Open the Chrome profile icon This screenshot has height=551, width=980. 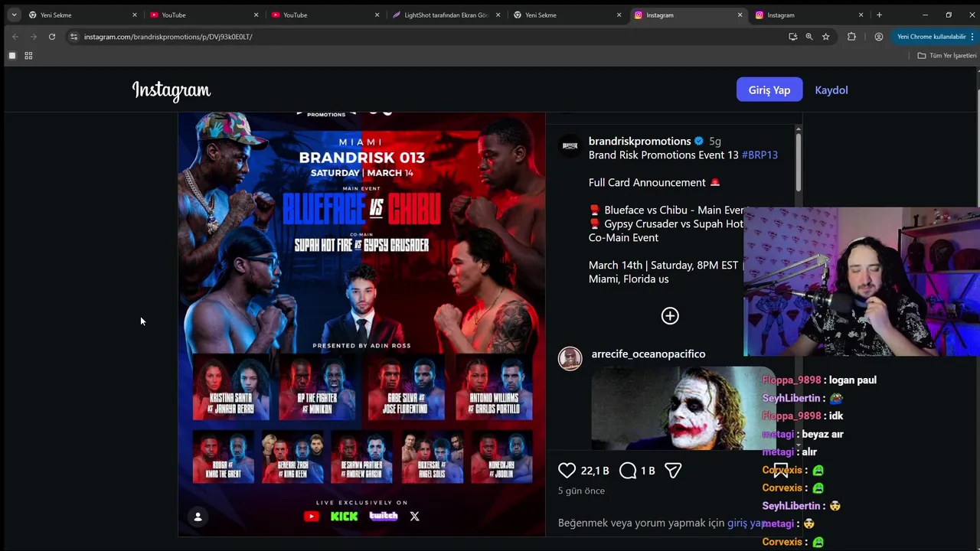[x=879, y=37]
